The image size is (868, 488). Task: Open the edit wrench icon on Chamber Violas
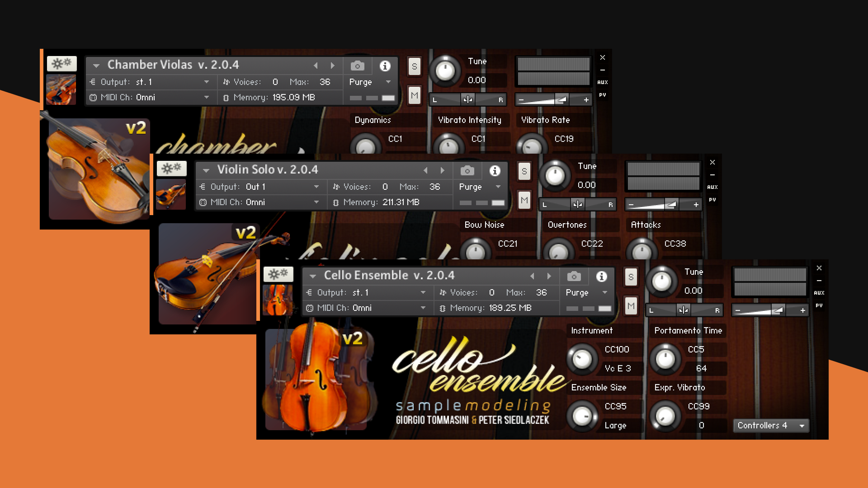click(x=61, y=64)
